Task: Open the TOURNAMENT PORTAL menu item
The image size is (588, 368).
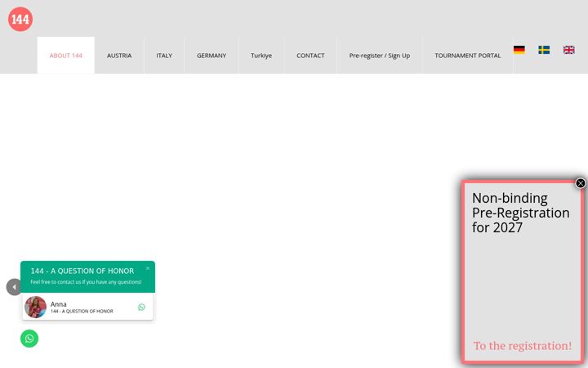Action: point(468,56)
